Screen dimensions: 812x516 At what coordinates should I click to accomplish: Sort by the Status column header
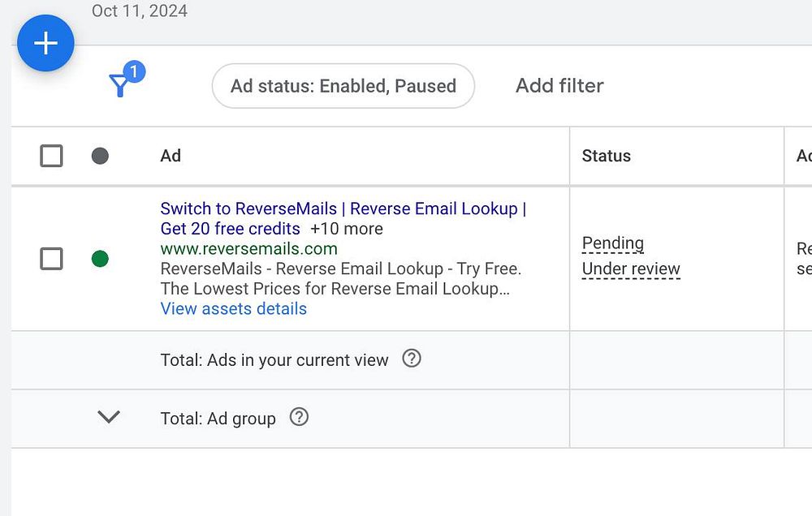(606, 156)
